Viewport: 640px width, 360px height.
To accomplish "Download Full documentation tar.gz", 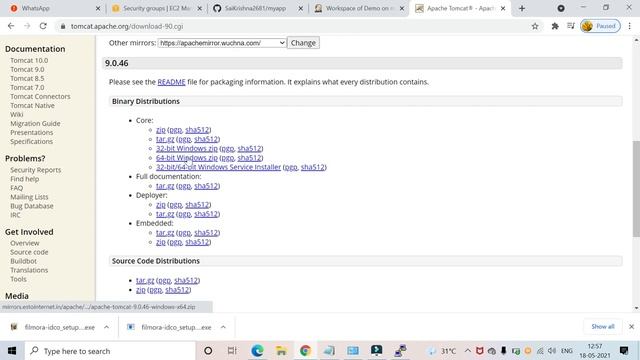I will [165, 186].
